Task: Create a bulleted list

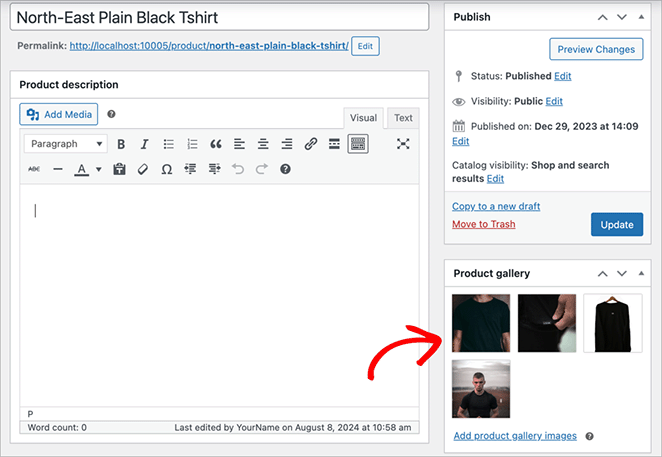Action: (x=169, y=144)
